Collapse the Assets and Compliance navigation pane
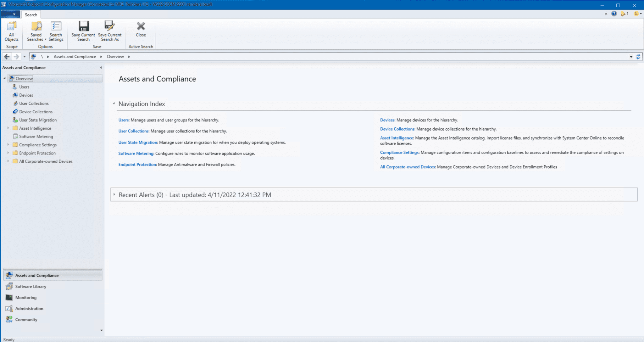The width and height of the screenshot is (644, 342). [101, 67]
